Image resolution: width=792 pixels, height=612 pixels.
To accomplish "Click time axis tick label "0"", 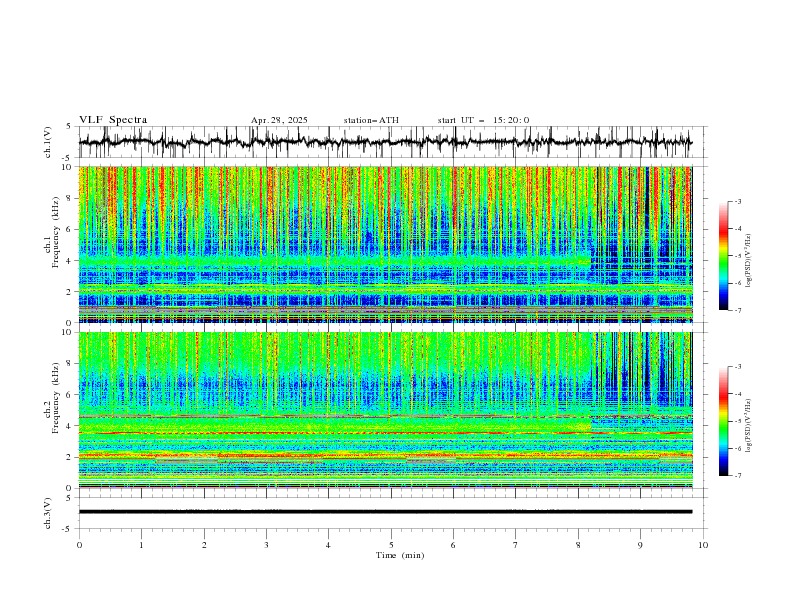I will coord(79,545).
